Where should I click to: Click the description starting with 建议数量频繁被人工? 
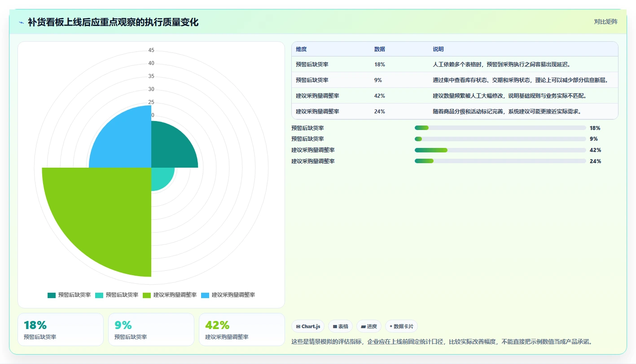point(509,96)
